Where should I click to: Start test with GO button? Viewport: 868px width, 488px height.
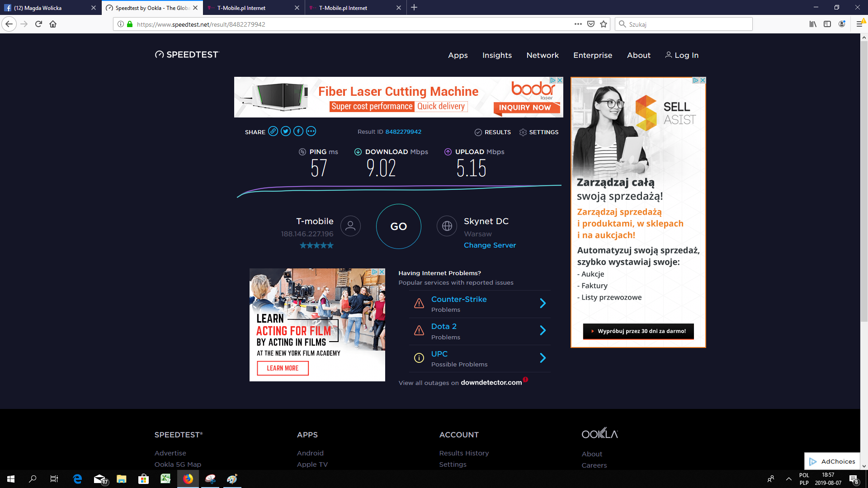[399, 226]
